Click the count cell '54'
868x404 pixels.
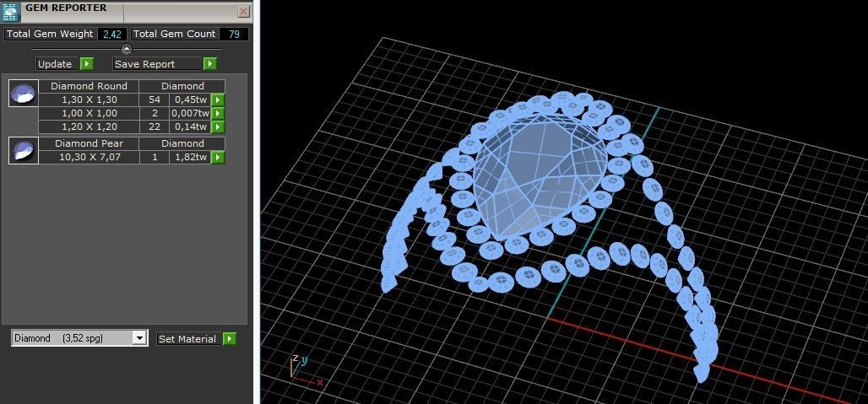pyautogui.click(x=155, y=100)
